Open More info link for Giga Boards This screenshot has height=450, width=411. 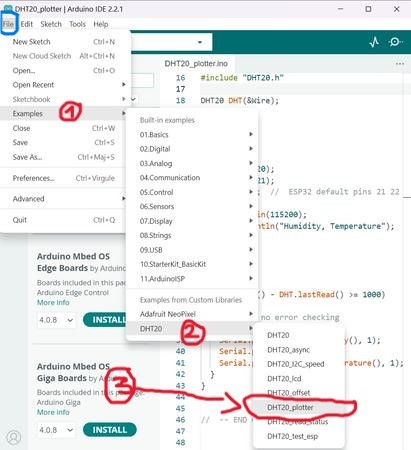pyautogui.click(x=53, y=412)
